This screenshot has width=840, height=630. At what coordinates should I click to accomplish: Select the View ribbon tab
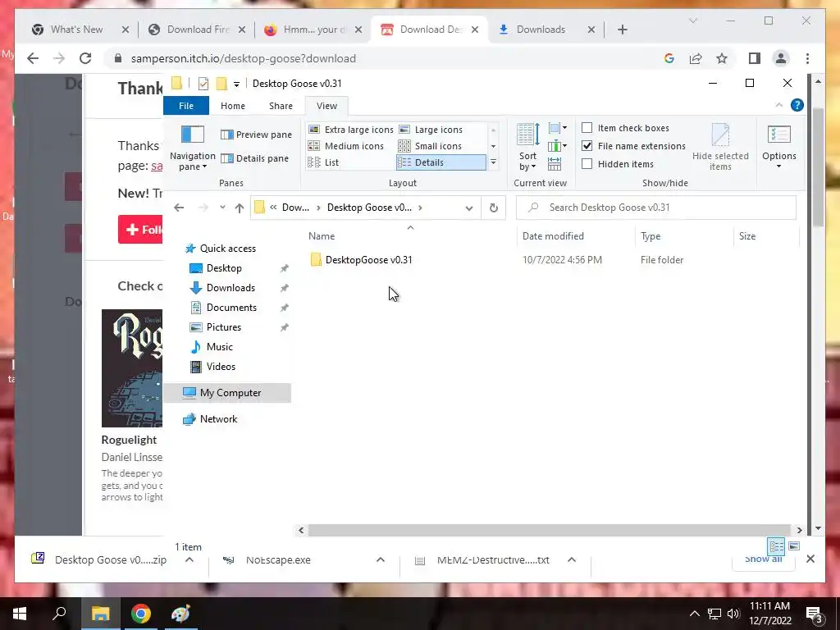click(326, 106)
